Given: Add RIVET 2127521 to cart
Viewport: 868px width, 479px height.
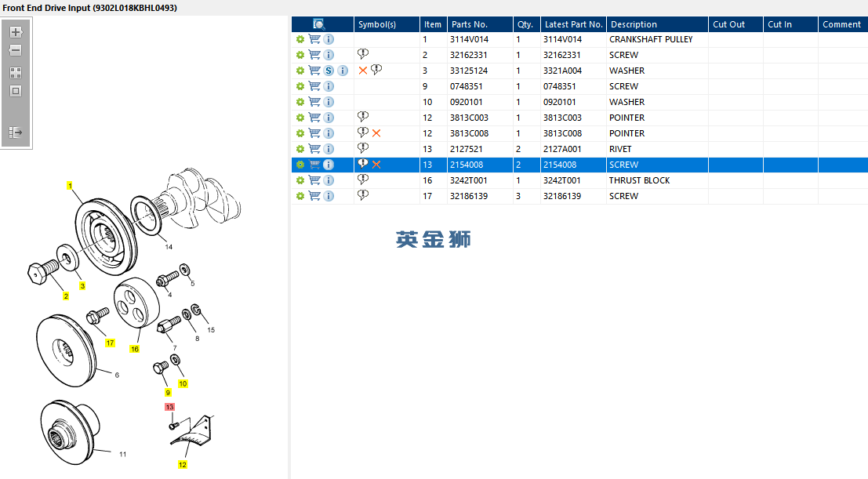Looking at the screenshot, I should pos(314,149).
